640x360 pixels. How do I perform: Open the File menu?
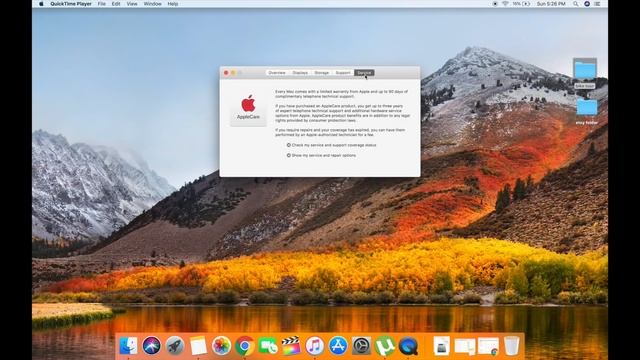(102, 4)
